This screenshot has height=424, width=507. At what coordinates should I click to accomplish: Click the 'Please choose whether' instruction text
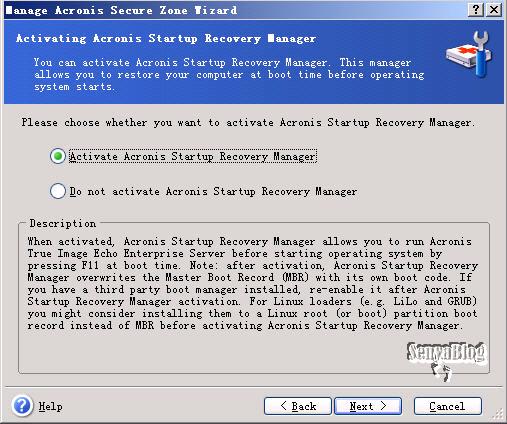[x=248, y=123]
